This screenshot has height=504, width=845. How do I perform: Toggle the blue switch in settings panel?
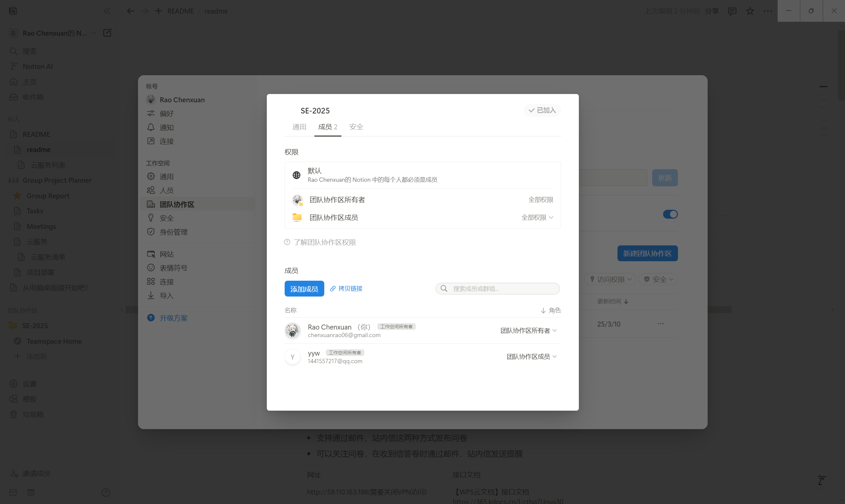670,214
